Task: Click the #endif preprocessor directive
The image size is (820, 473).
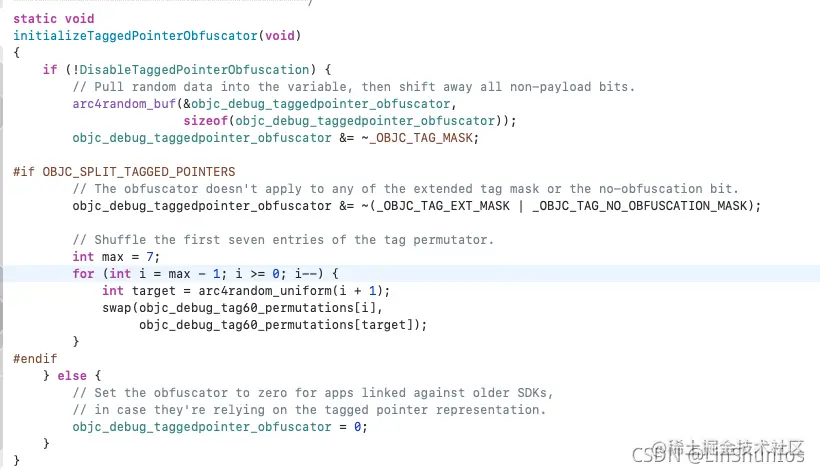Action: pyautogui.click(x=35, y=359)
